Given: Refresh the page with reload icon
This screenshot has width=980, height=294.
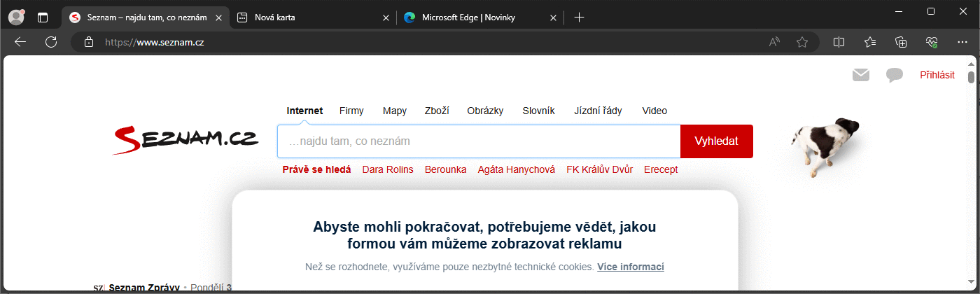Looking at the screenshot, I should click(x=51, y=42).
